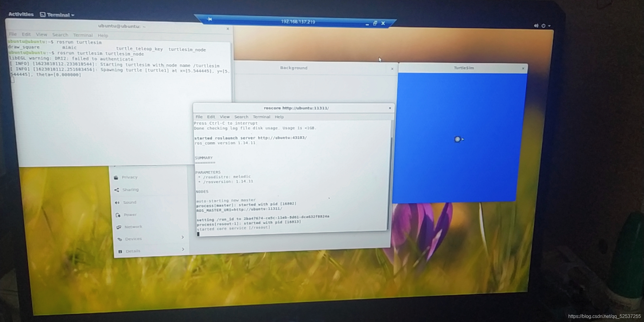The image size is (644, 322).
Task: Click the turtle in TurtleSim window
Action: pyautogui.click(x=459, y=139)
